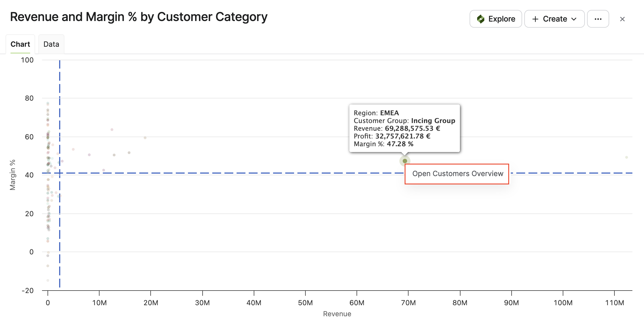Screen dimensions: 644x324
Task: Click the tooltip Region EMEA line
Action: pos(376,113)
